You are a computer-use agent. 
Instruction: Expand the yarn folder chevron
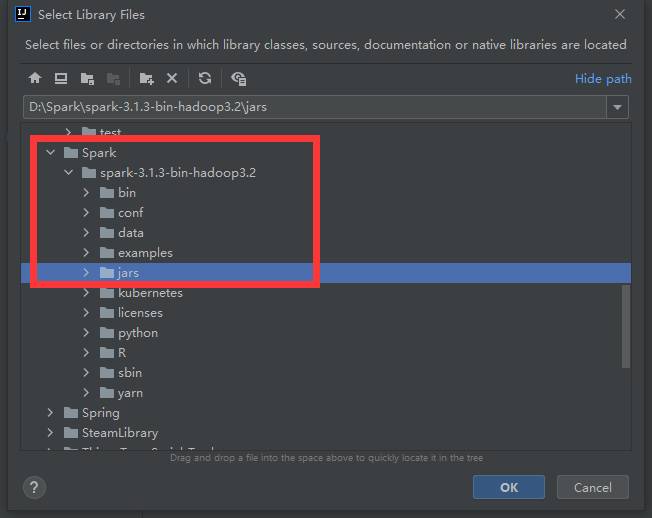(86, 392)
